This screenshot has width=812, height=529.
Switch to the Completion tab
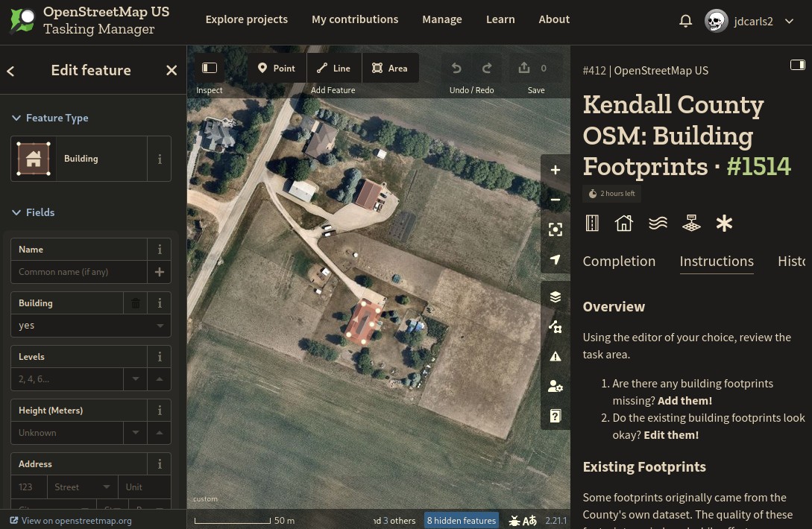(x=619, y=261)
